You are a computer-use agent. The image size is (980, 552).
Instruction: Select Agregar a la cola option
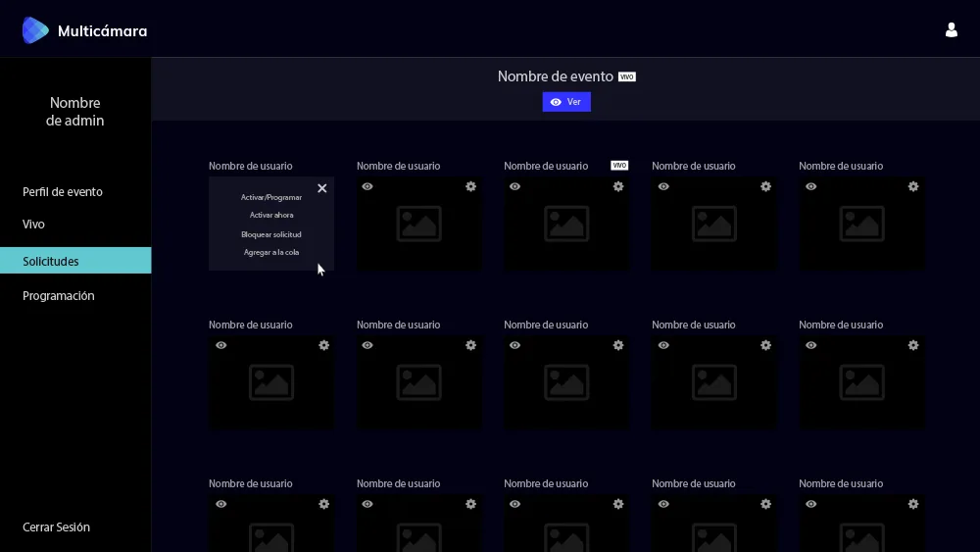point(271,253)
